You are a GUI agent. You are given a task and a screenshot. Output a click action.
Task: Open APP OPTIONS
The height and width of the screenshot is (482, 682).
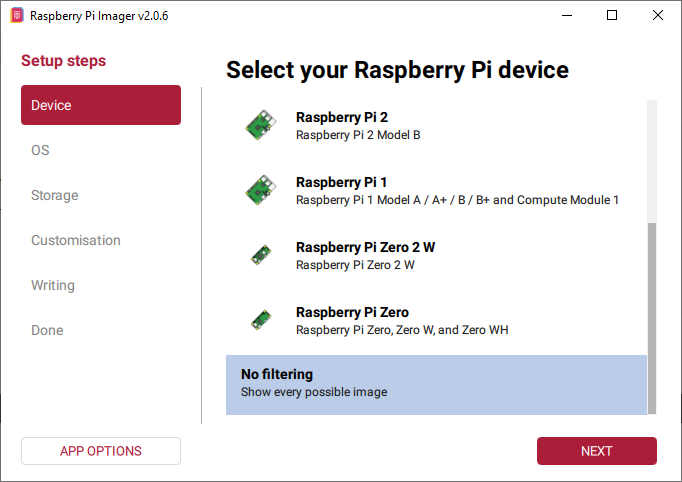pyautogui.click(x=101, y=451)
